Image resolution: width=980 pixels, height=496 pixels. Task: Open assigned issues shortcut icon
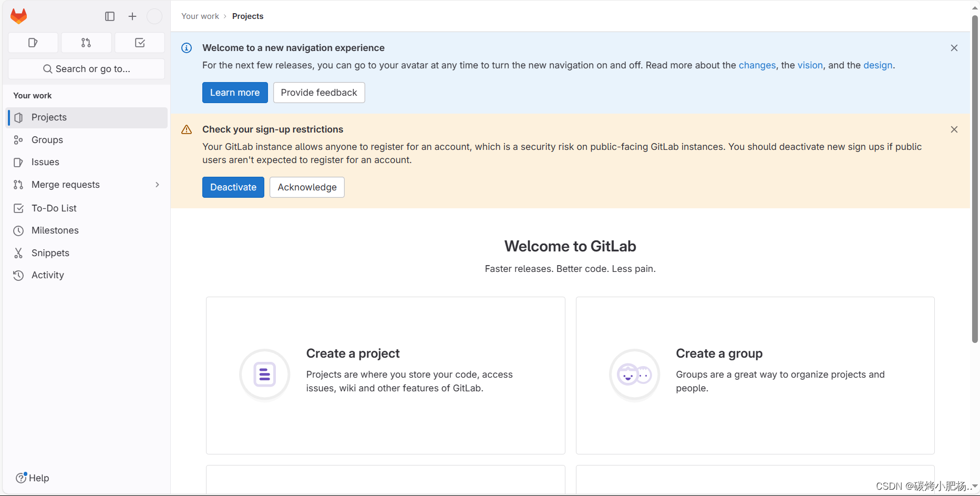33,43
